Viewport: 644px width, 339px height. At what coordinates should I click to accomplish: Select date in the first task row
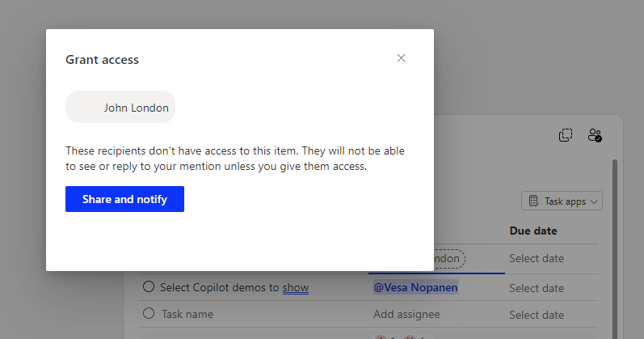point(537,259)
